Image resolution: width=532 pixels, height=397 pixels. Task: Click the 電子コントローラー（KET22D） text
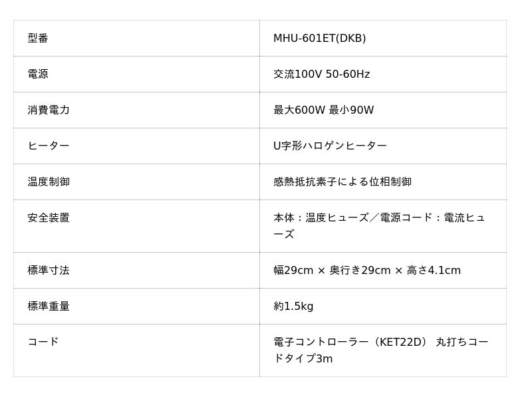[350, 342]
